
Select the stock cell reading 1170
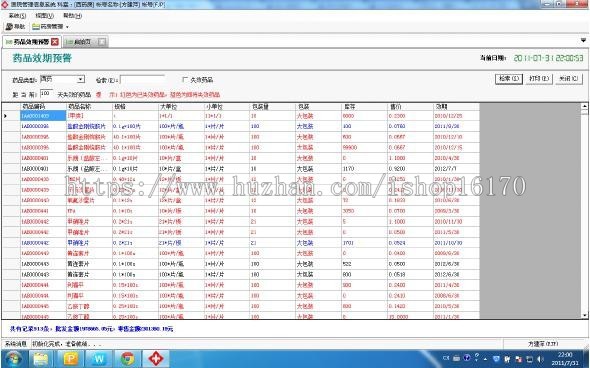[365, 169]
